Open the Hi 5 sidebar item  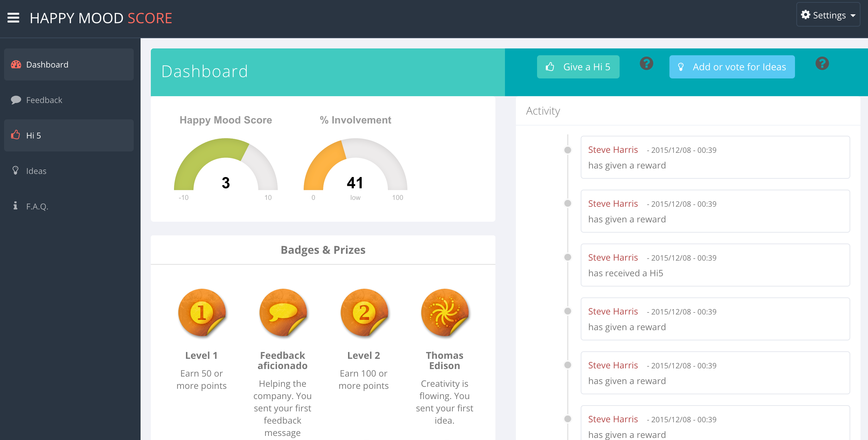(69, 135)
